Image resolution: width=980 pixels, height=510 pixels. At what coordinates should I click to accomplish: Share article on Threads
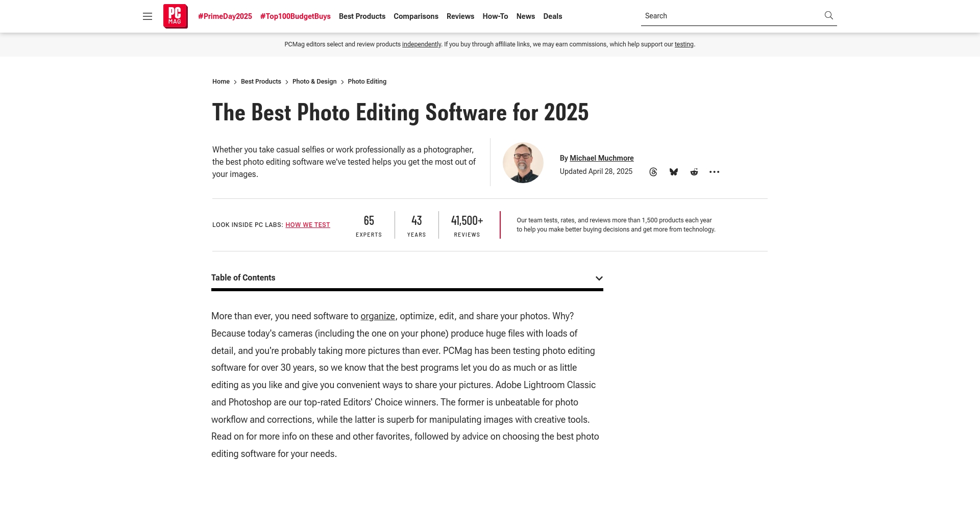[653, 172]
